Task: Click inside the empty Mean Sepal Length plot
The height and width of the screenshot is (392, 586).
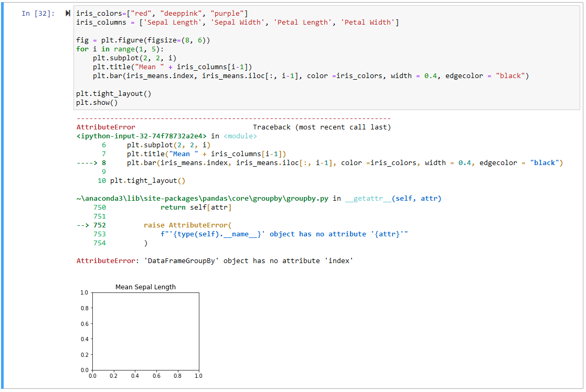Action: pyautogui.click(x=146, y=332)
